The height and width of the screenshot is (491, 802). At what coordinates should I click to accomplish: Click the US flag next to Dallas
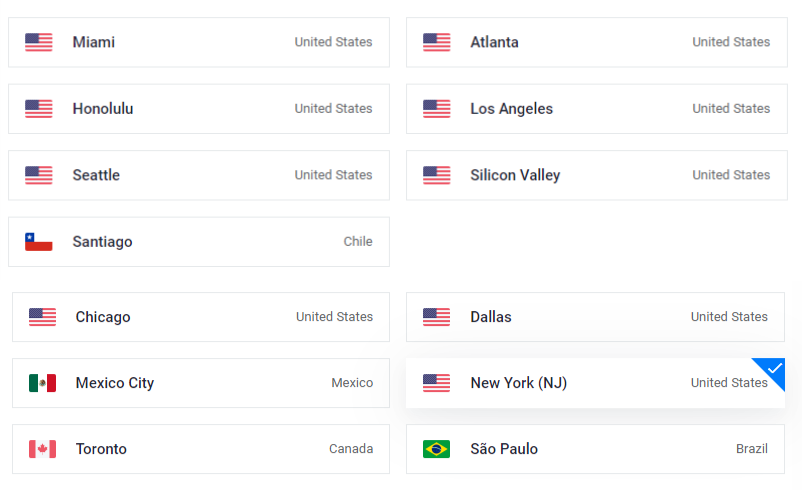[x=436, y=317]
